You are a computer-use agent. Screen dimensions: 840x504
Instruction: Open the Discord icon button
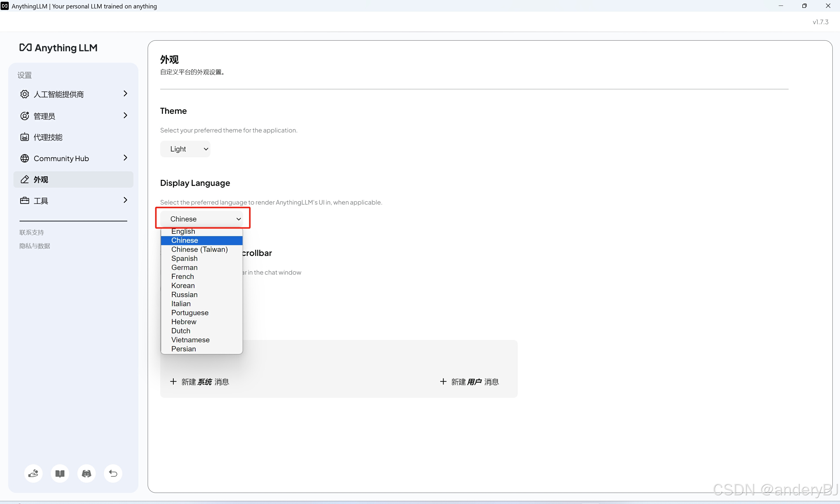[86, 473]
